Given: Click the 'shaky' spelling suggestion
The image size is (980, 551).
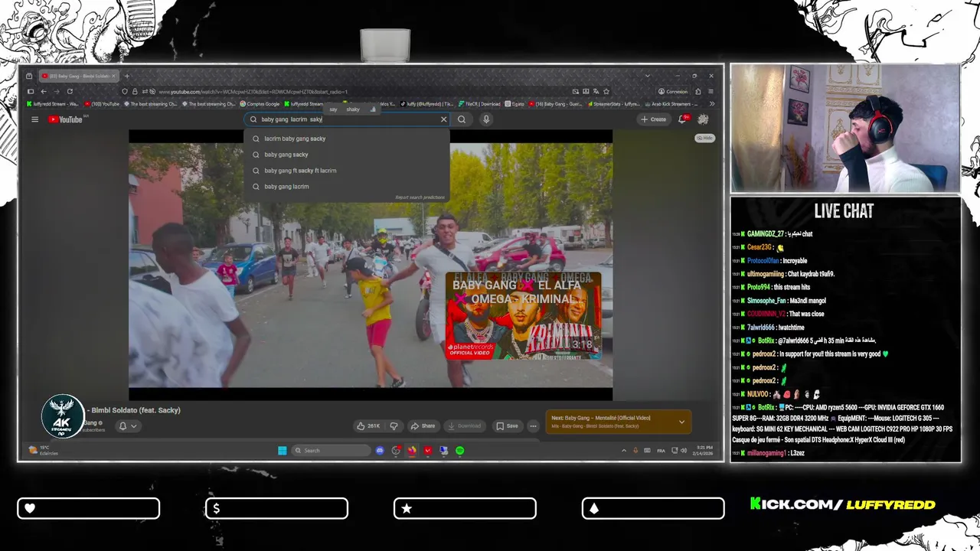Looking at the screenshot, I should pyautogui.click(x=353, y=109).
